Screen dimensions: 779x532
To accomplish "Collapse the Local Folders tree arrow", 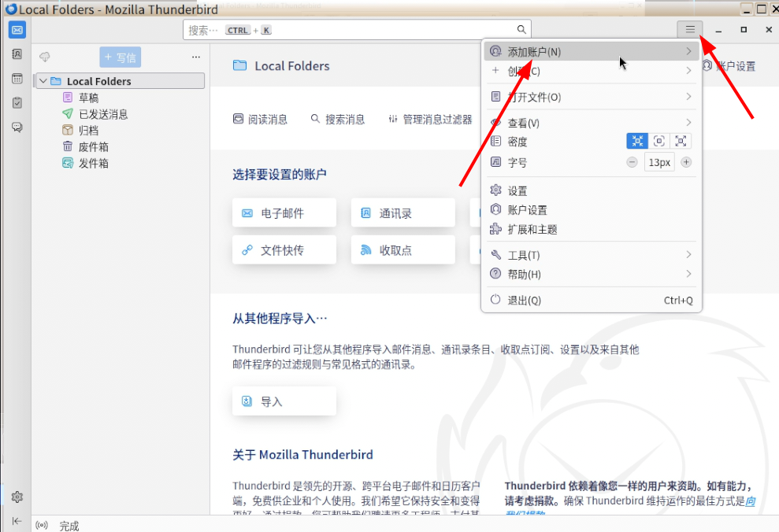I will coord(43,81).
